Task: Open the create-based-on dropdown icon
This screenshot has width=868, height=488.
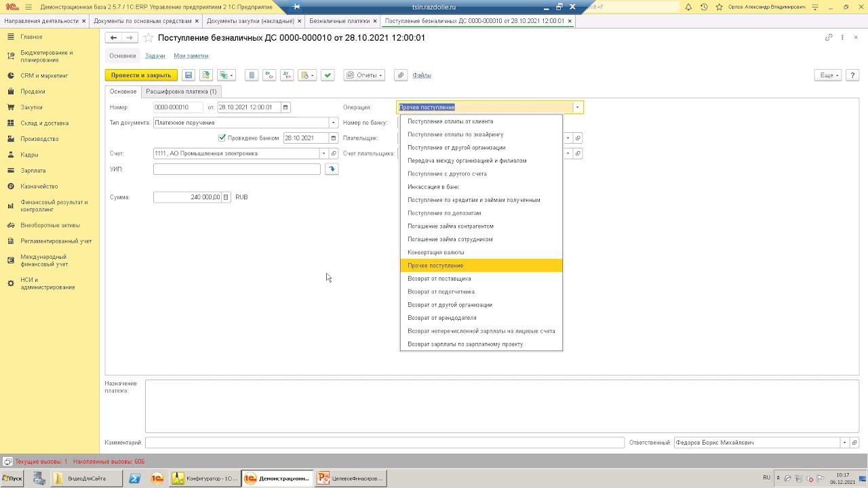Action: [226, 75]
